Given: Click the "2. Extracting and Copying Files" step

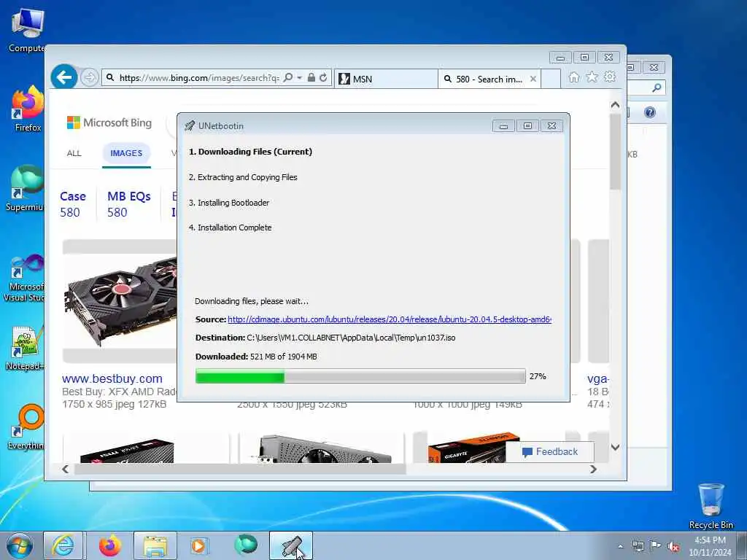Looking at the screenshot, I should tap(243, 177).
